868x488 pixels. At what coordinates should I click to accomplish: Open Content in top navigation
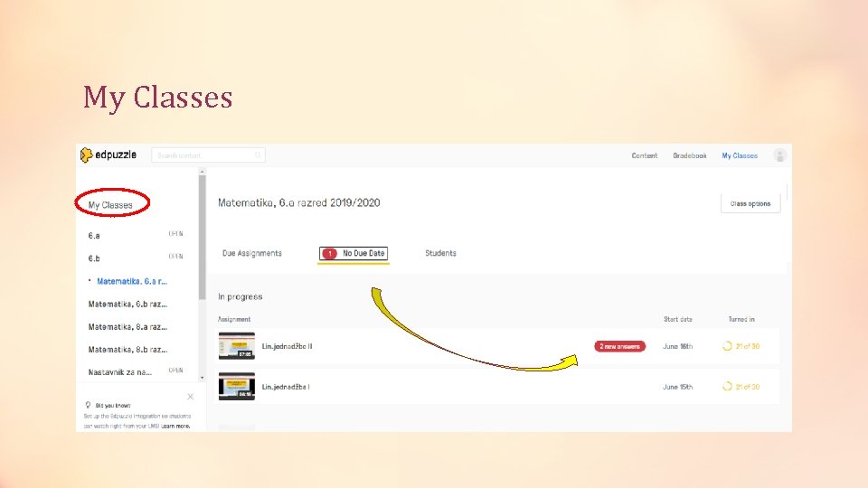point(645,155)
